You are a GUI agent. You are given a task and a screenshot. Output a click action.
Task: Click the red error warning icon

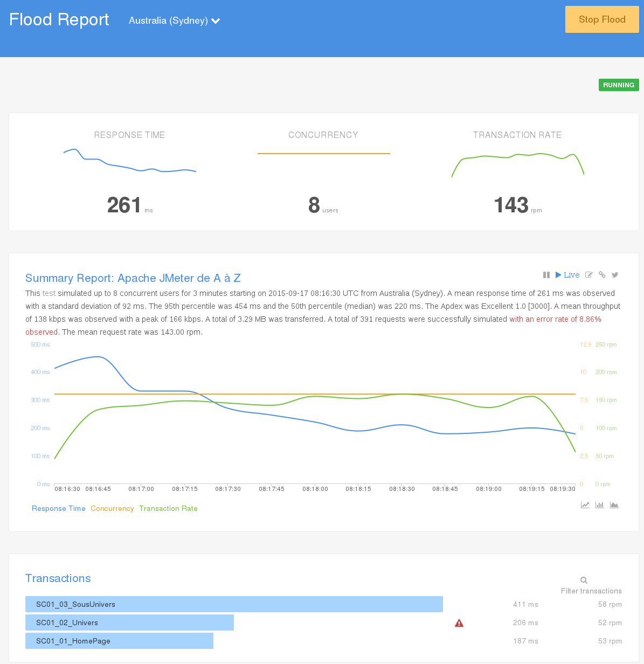pyautogui.click(x=459, y=623)
